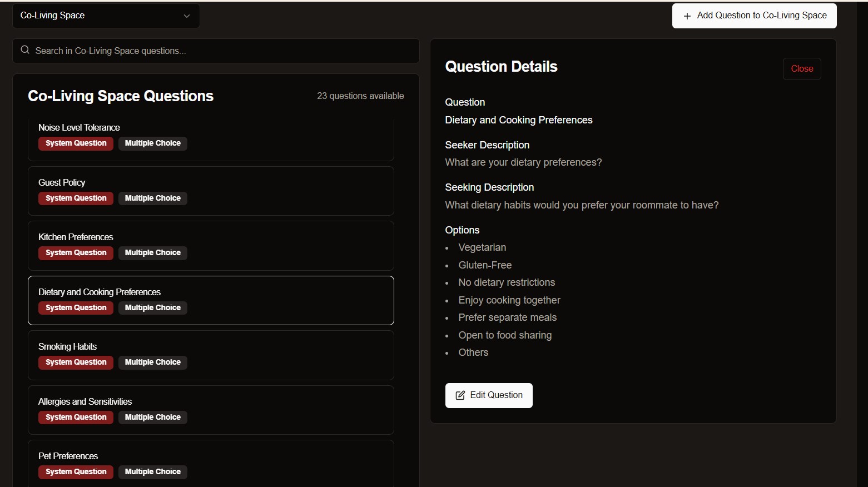Type in the Co-Living Space questions search field
Viewport: 868px width, 487px height.
(222, 51)
